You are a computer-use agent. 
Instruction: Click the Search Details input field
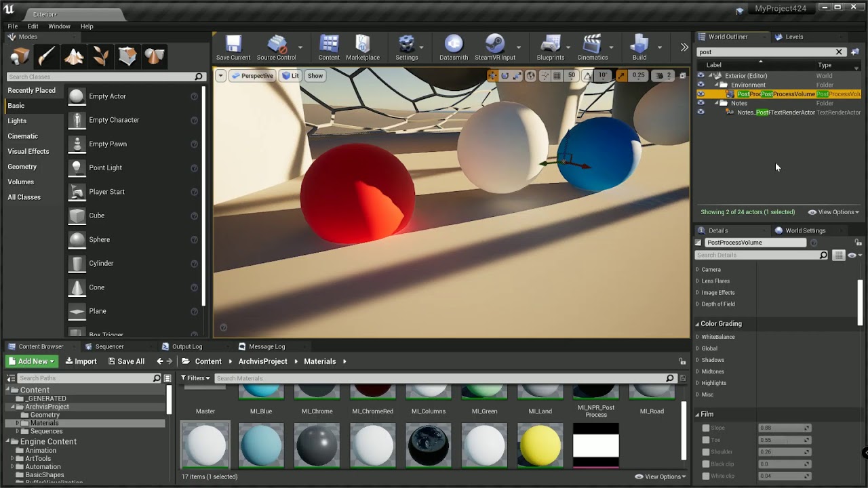pyautogui.click(x=756, y=255)
